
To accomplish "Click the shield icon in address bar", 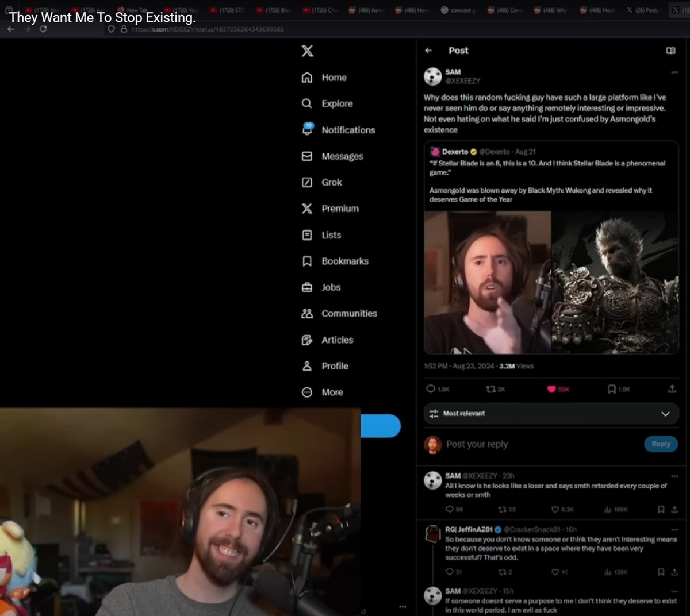I will [x=112, y=29].
